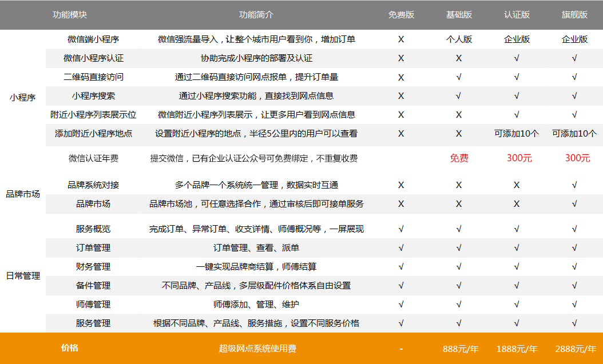Screen dimensions: 603x364
Task: Click the 认证版 column header
Action: coord(517,15)
